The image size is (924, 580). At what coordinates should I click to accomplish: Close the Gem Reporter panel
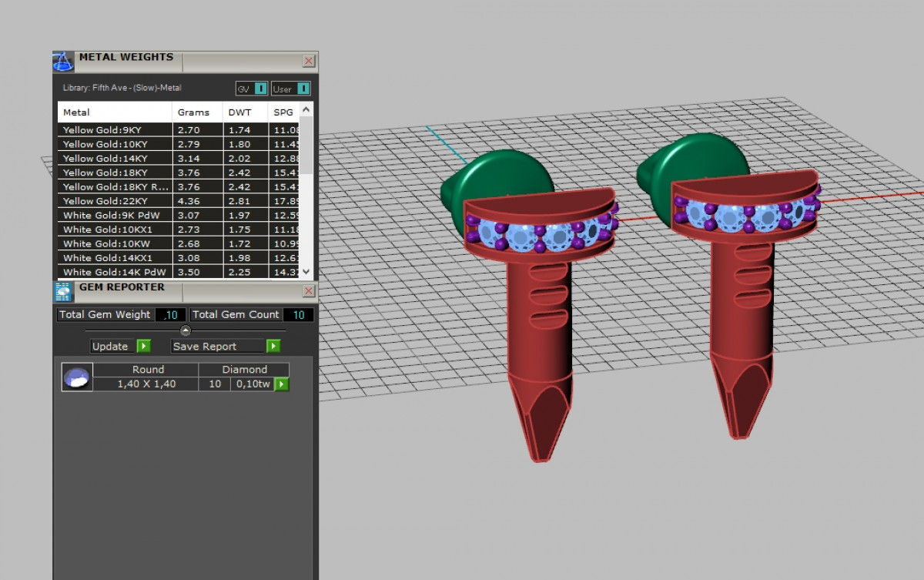309,290
